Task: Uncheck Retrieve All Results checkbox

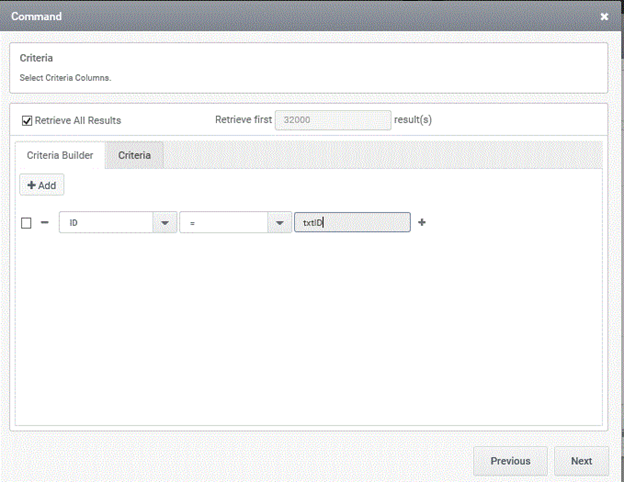Action: click(x=27, y=121)
